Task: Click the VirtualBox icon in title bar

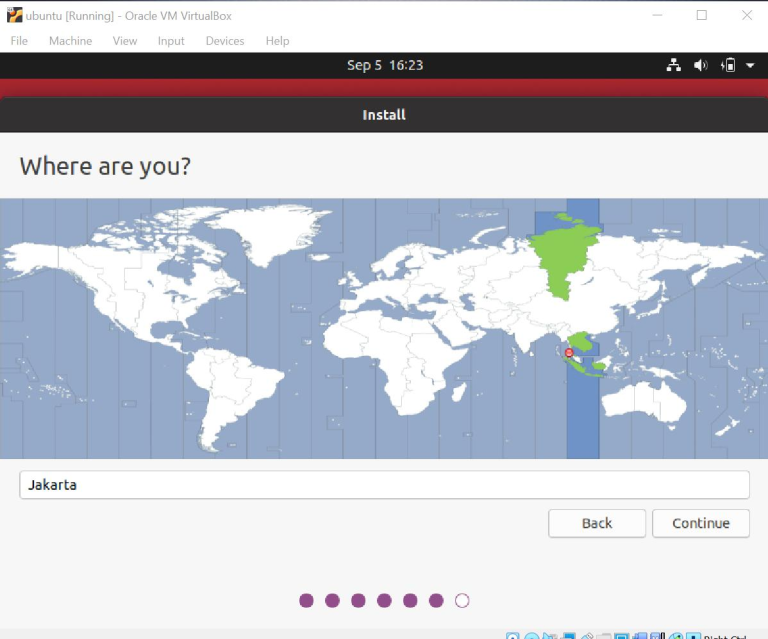Action: pyautogui.click(x=14, y=15)
